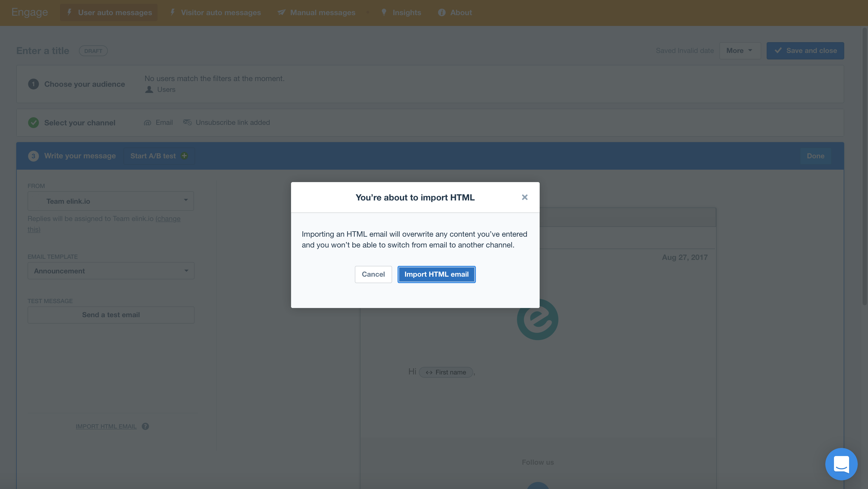This screenshot has height=489, width=868.
Task: Click step 3 number icon
Action: point(33,156)
